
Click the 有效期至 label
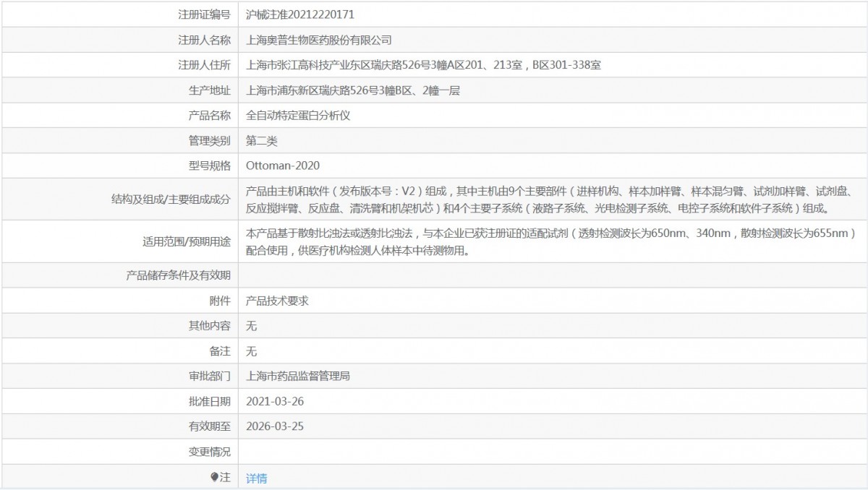pos(209,426)
